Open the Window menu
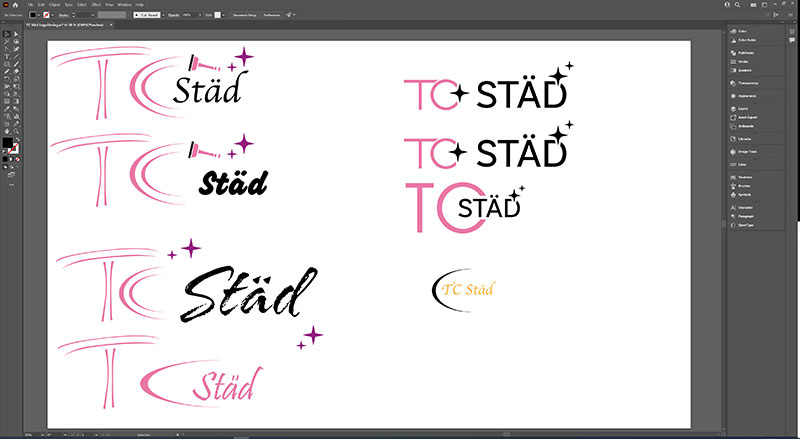Screen dimensions: 800x439 124,5
